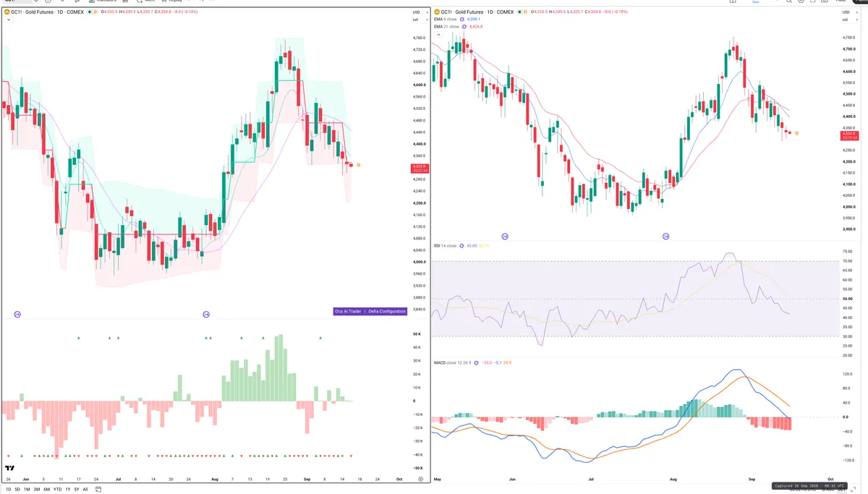
Task: Click the Oct label on left chart time axis
Action: [x=399, y=479]
